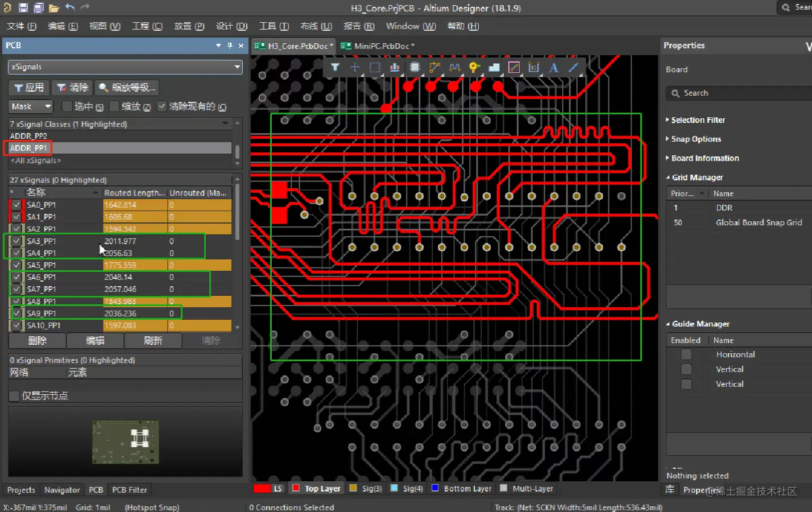Click the Properties panel Search field
Image resolution: width=812 pixels, height=512 pixels.
(x=739, y=93)
